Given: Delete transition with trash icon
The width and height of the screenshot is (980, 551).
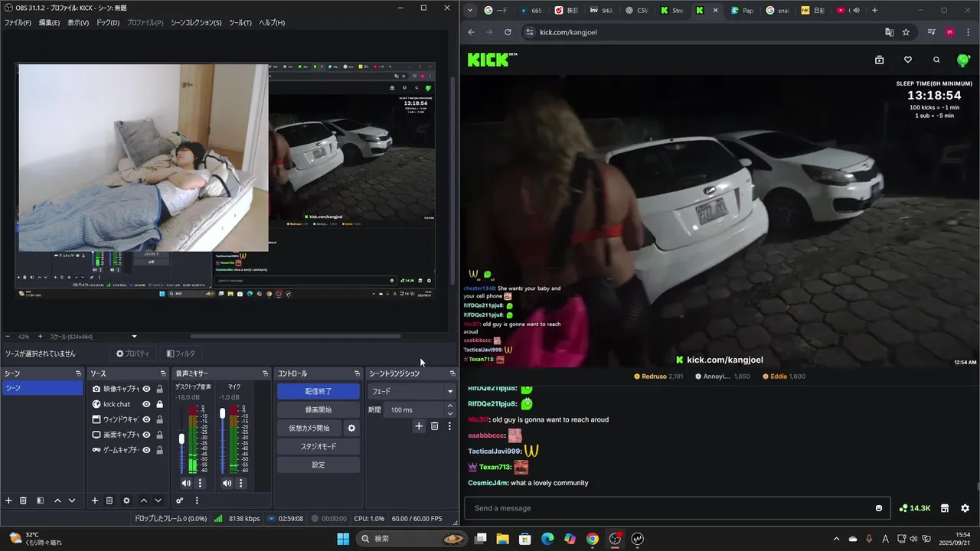Looking at the screenshot, I should tap(434, 426).
